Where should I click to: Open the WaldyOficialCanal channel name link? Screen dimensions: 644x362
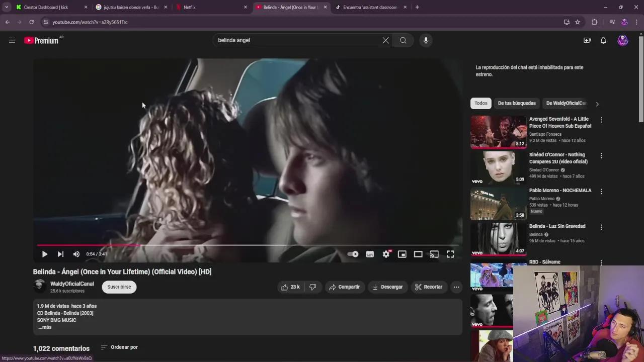pyautogui.click(x=72, y=284)
